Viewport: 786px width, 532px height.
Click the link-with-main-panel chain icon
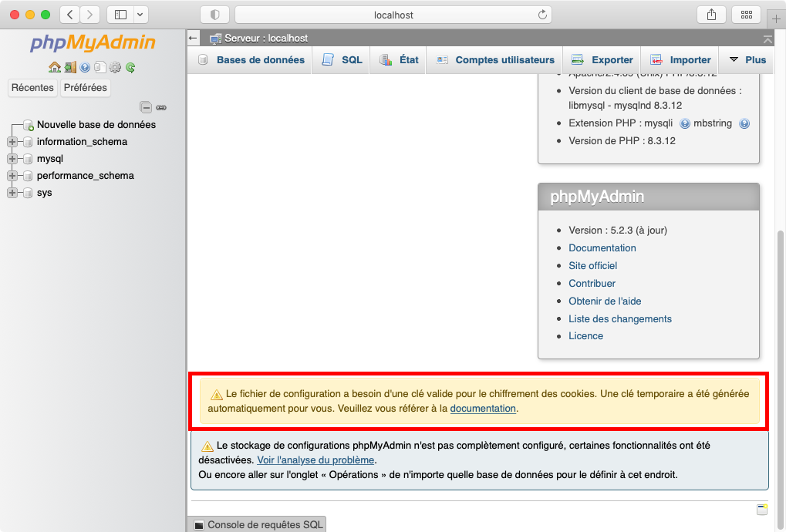pos(161,108)
